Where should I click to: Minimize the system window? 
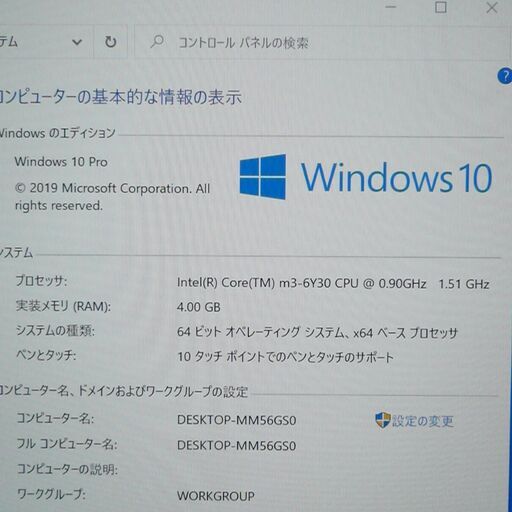click(391, 7)
